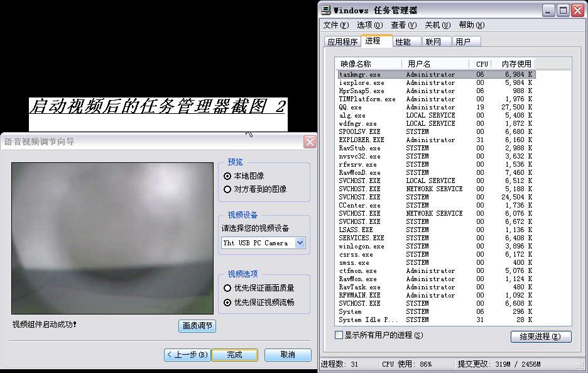Select the EXPLORER.EXE process row
Image resolution: width=588 pixels, height=373 pixels.
click(436, 140)
